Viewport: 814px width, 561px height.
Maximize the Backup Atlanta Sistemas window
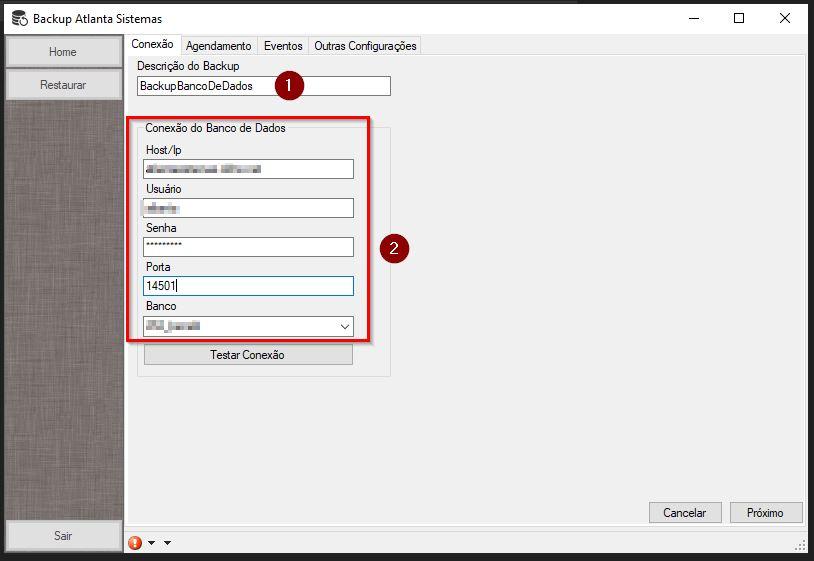click(739, 19)
